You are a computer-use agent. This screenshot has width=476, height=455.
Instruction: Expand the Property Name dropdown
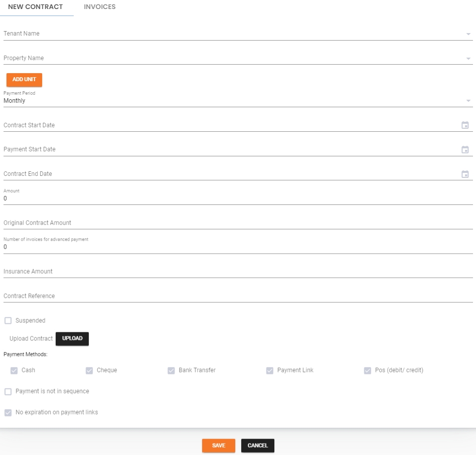[x=468, y=58]
